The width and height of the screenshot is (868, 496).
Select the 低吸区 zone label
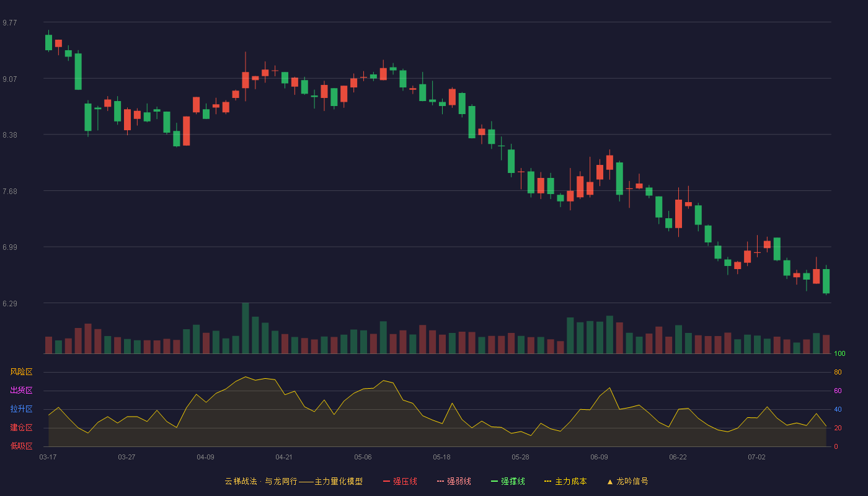tap(21, 446)
